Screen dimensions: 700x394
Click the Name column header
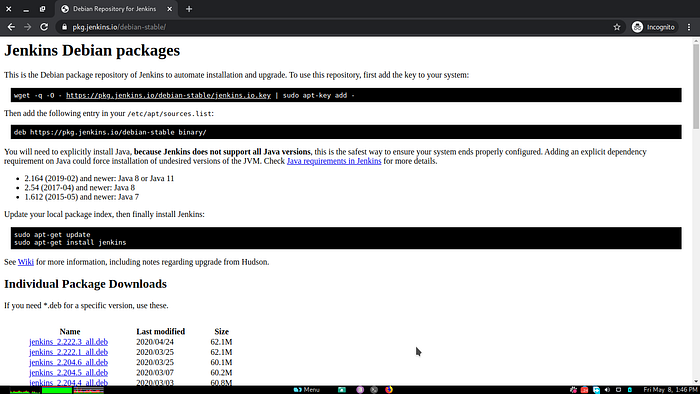(x=70, y=332)
